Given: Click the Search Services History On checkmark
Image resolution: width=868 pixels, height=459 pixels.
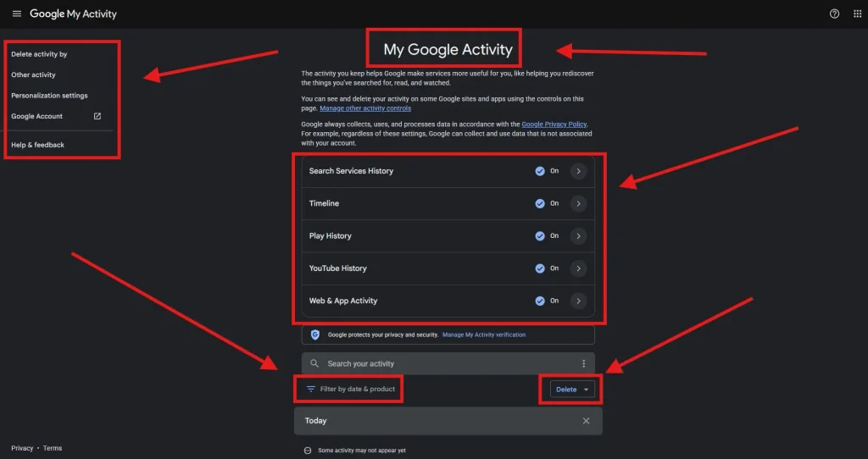Looking at the screenshot, I should [x=540, y=171].
